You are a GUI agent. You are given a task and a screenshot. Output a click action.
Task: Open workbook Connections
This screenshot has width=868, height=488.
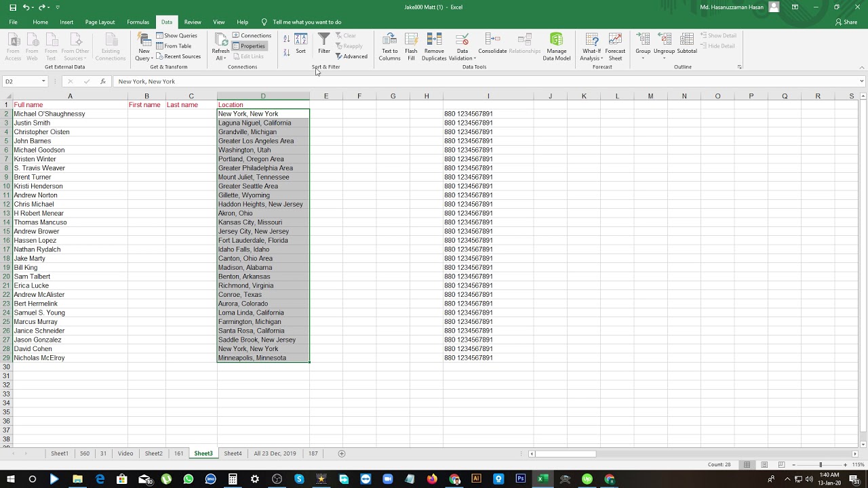pyautogui.click(x=252, y=35)
